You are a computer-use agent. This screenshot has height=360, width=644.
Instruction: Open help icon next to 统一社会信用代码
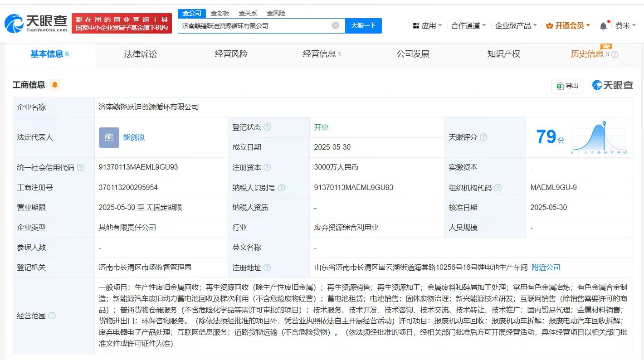pyautogui.click(x=80, y=167)
